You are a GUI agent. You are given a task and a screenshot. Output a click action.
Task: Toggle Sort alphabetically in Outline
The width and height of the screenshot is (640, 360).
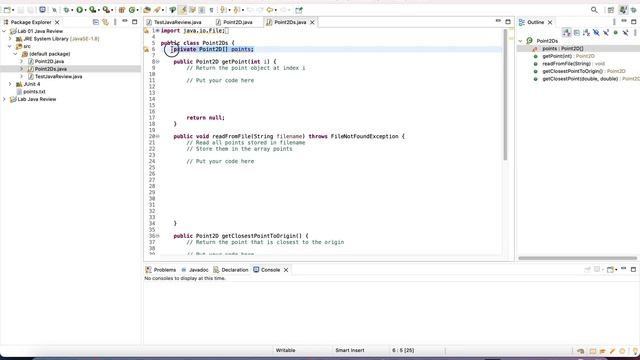(587, 32)
